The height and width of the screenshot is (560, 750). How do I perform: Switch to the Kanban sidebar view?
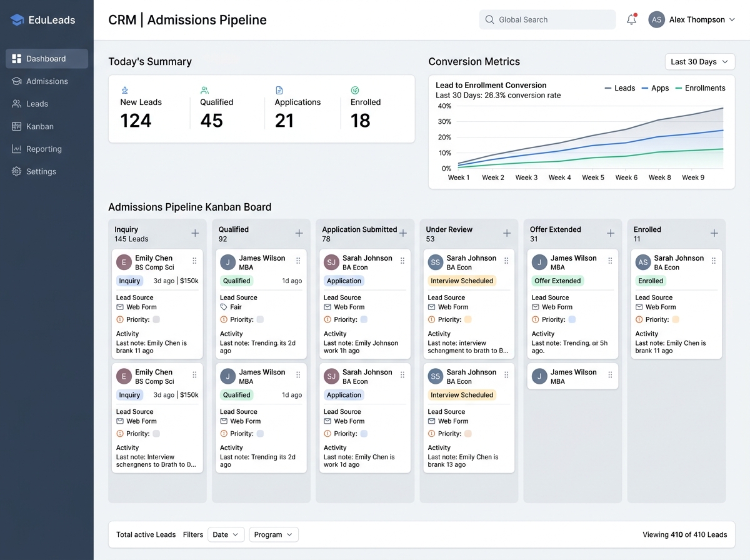47,126
